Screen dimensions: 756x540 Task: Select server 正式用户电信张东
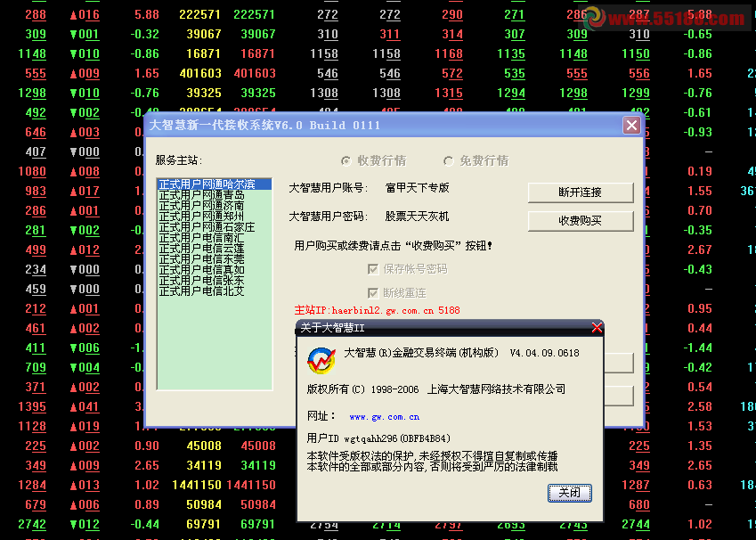point(215,281)
